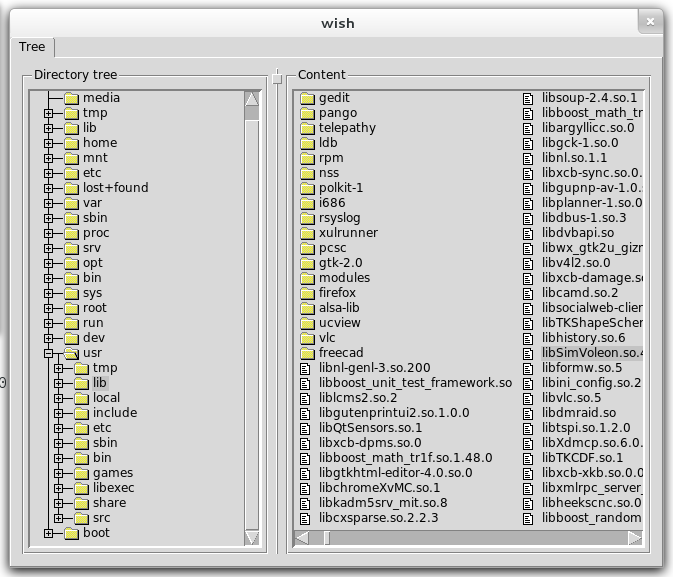The image size is (673, 577).
Task: Click the rsyslog folder icon
Action: pos(307,218)
